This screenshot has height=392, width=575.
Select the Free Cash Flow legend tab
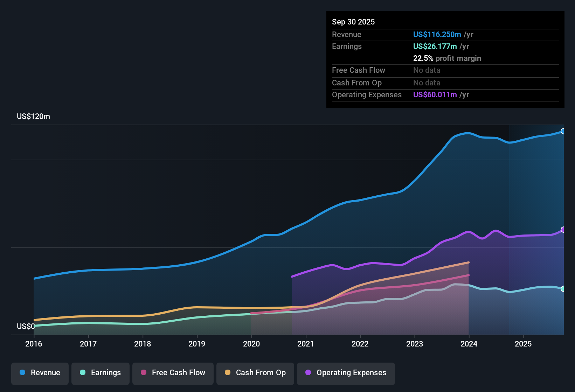[173, 373]
